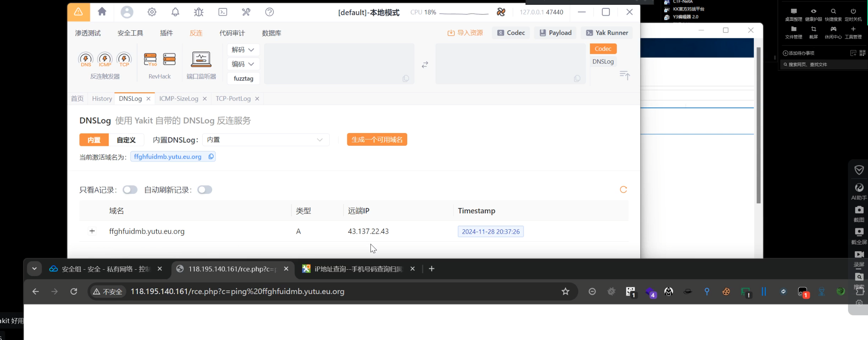Select the 内置 mode option
Screen dimensions: 868x340
tap(94, 140)
